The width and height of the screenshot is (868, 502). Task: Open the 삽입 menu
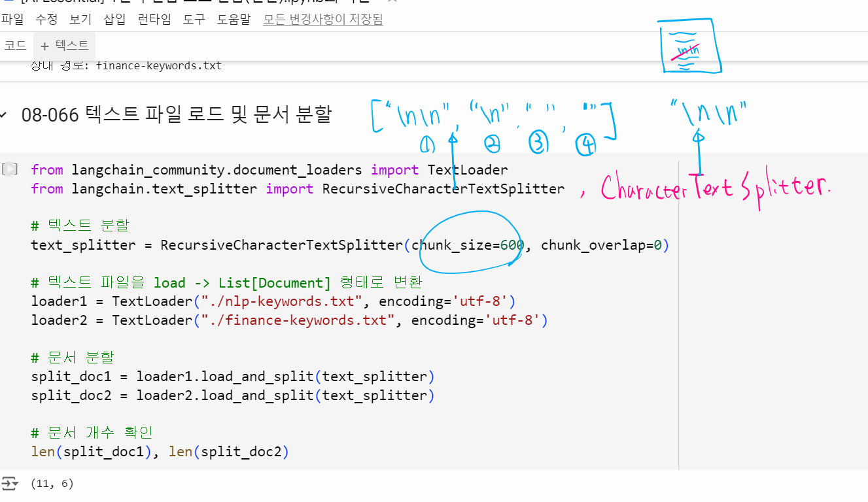(114, 20)
